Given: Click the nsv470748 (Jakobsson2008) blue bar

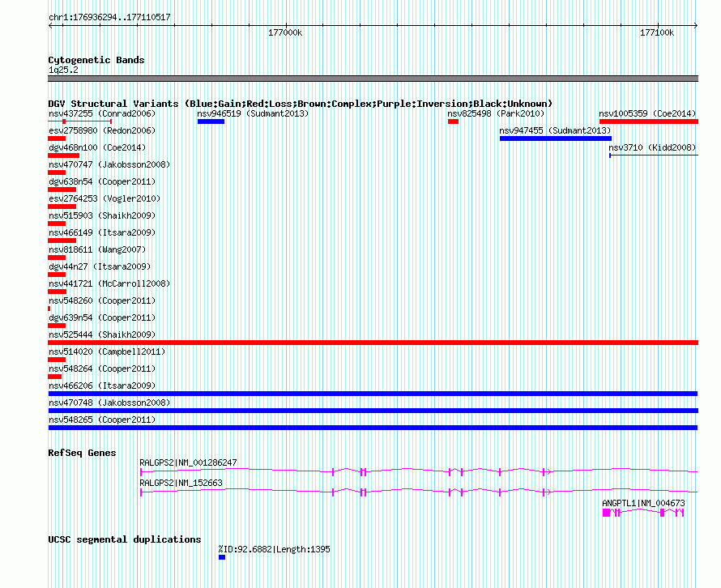Looking at the screenshot, I should (x=373, y=411).
